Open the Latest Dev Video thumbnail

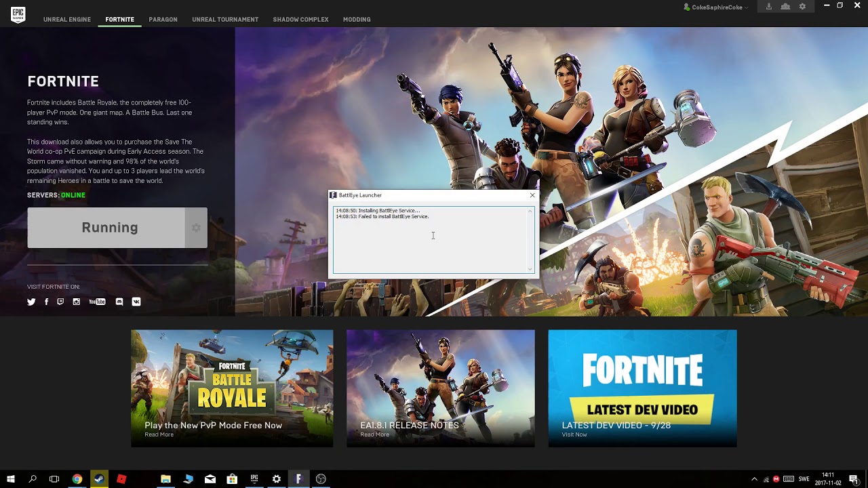tap(642, 388)
